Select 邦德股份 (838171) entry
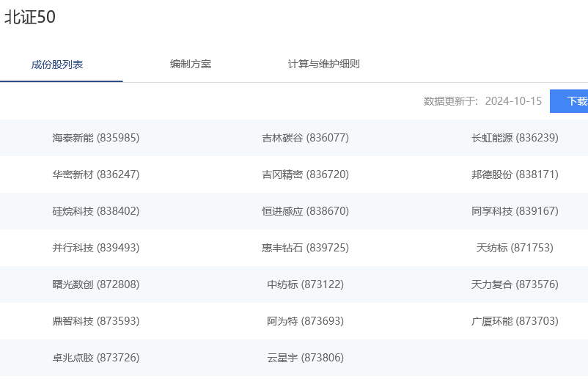The width and height of the screenshot is (588, 379). tap(515, 174)
